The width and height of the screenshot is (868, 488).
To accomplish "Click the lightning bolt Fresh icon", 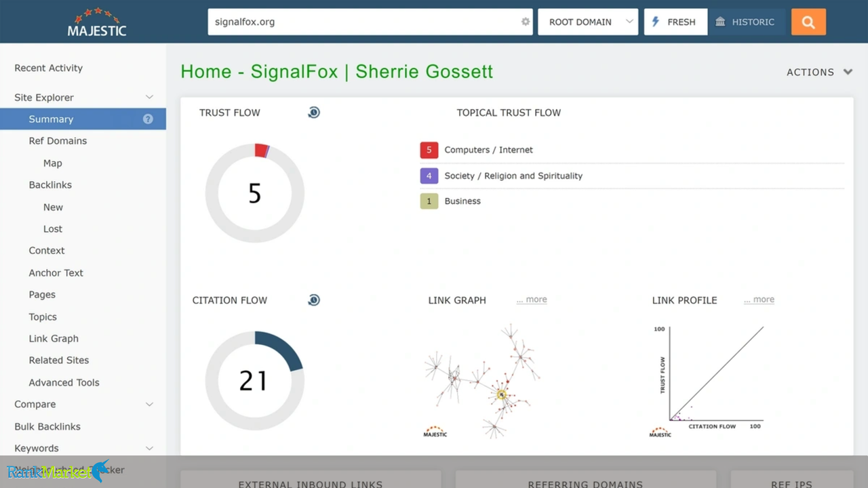I will tap(656, 22).
